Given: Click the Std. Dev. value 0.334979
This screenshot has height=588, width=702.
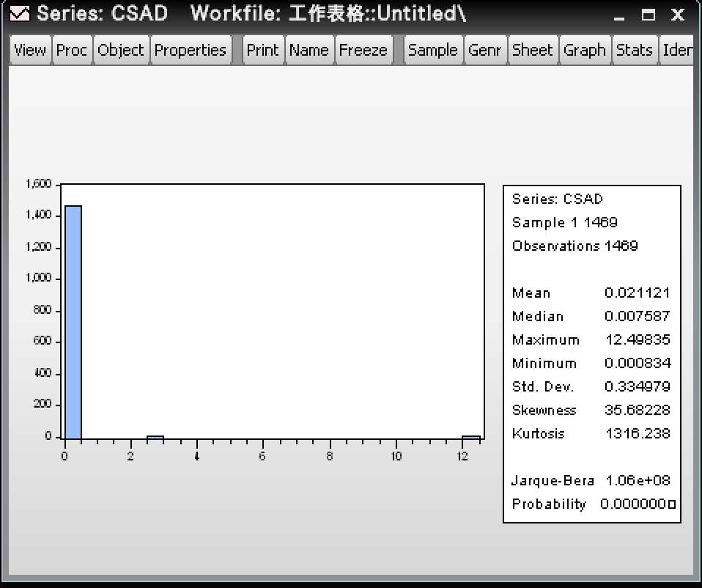Looking at the screenshot, I should 637,386.
